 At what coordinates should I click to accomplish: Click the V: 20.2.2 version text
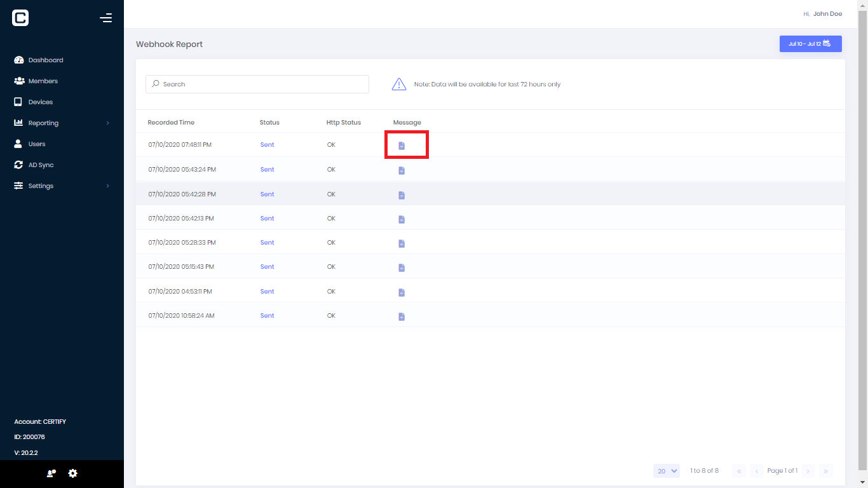tap(26, 453)
